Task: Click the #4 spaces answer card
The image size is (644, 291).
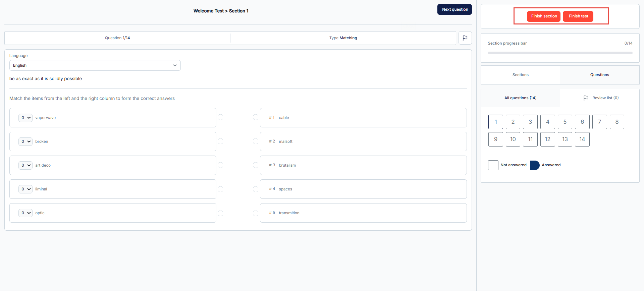Action: click(x=363, y=189)
